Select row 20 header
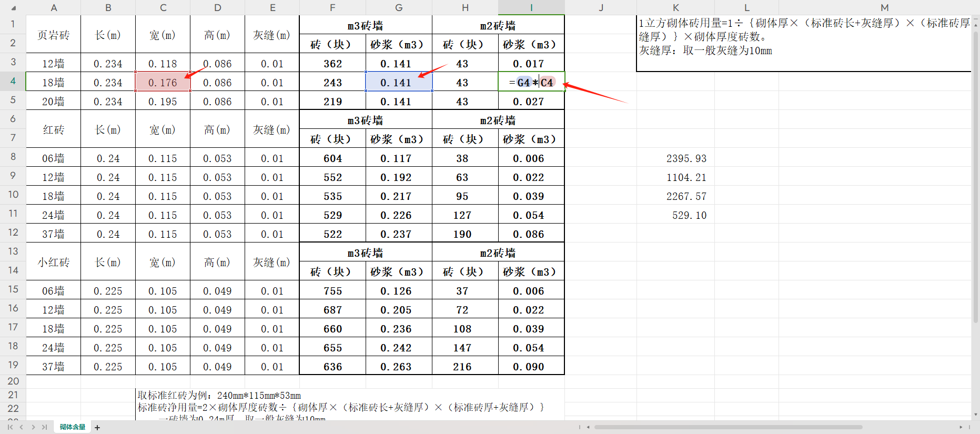980x434 pixels. pyautogui.click(x=13, y=381)
